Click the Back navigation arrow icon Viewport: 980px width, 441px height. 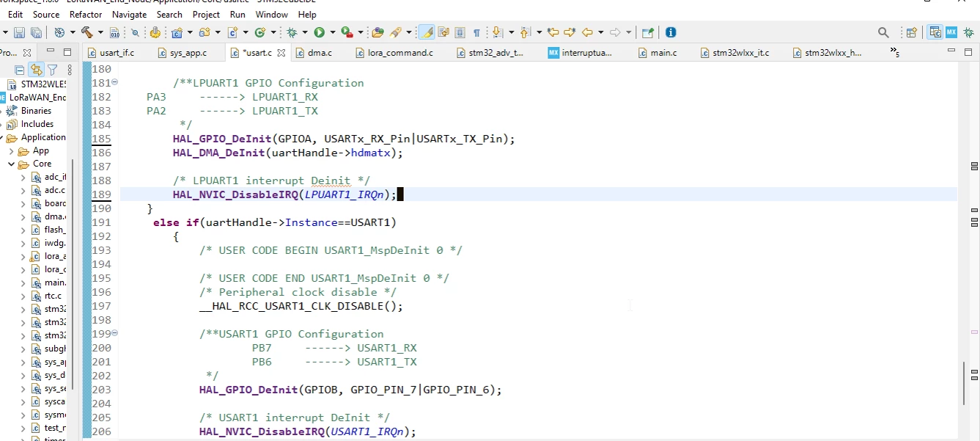(x=586, y=32)
